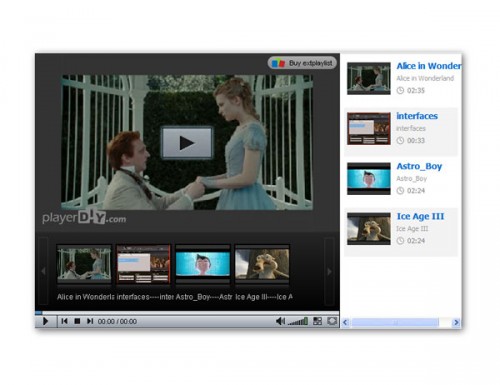Click playlist scrollbar left arrow
Viewport: 500px width, 385px height.
[x=345, y=322]
